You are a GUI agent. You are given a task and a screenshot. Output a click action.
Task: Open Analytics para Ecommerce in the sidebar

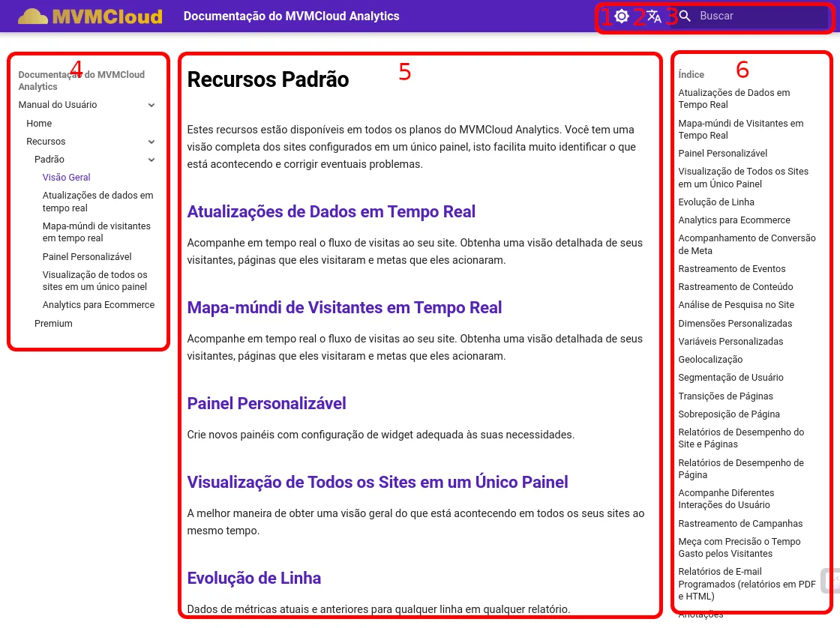(98, 305)
